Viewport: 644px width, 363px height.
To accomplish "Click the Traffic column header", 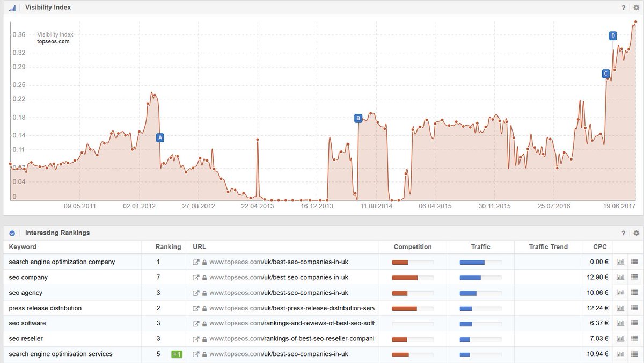I will click(481, 247).
